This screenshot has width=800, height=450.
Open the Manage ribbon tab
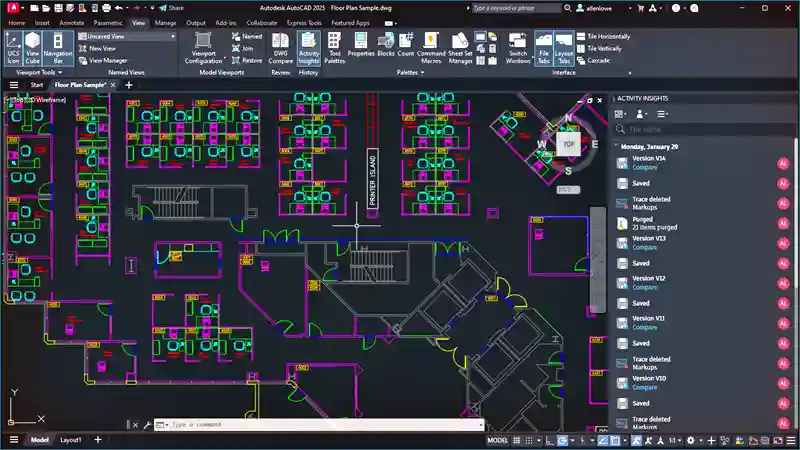click(x=165, y=23)
